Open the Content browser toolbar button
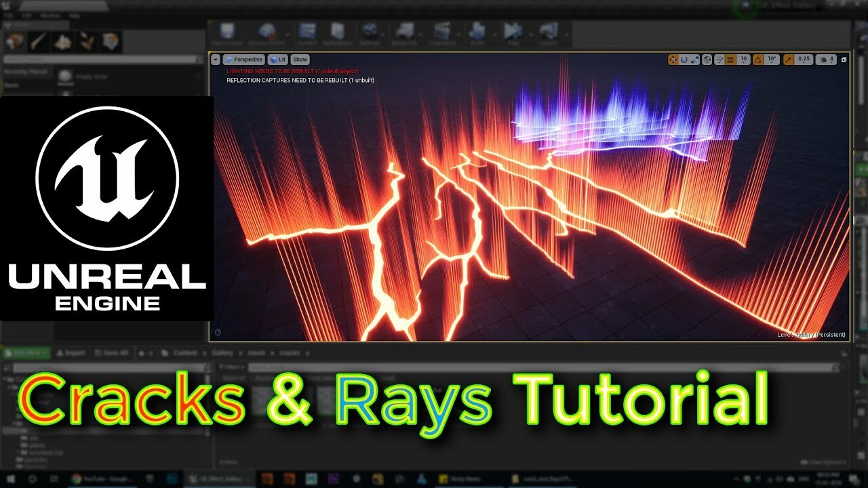 coord(307,33)
